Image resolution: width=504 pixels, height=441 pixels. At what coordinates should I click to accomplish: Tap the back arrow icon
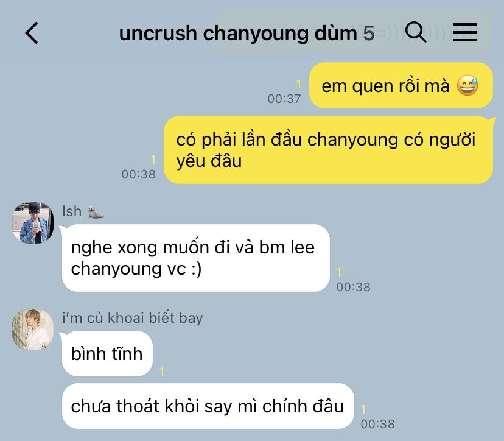tap(32, 33)
